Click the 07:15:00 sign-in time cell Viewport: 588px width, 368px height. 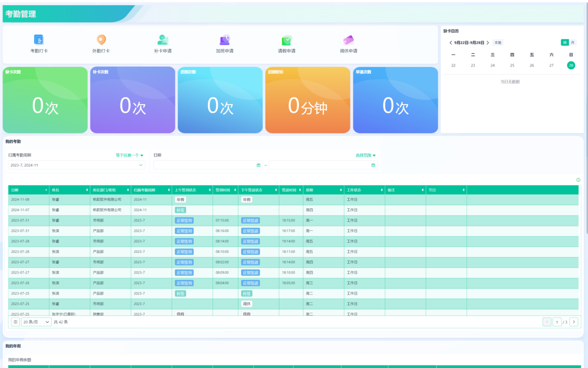point(225,221)
